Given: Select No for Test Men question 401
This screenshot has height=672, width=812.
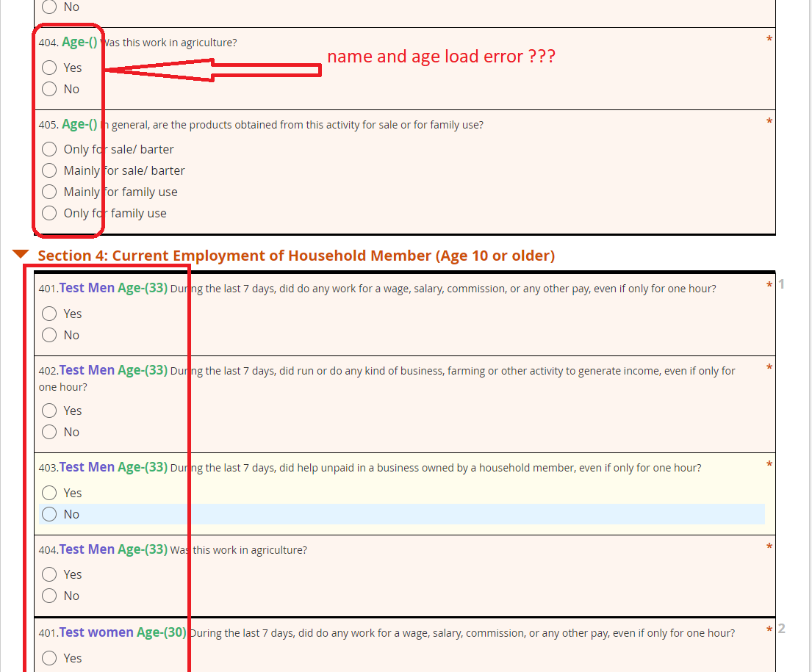Looking at the screenshot, I should click(49, 334).
